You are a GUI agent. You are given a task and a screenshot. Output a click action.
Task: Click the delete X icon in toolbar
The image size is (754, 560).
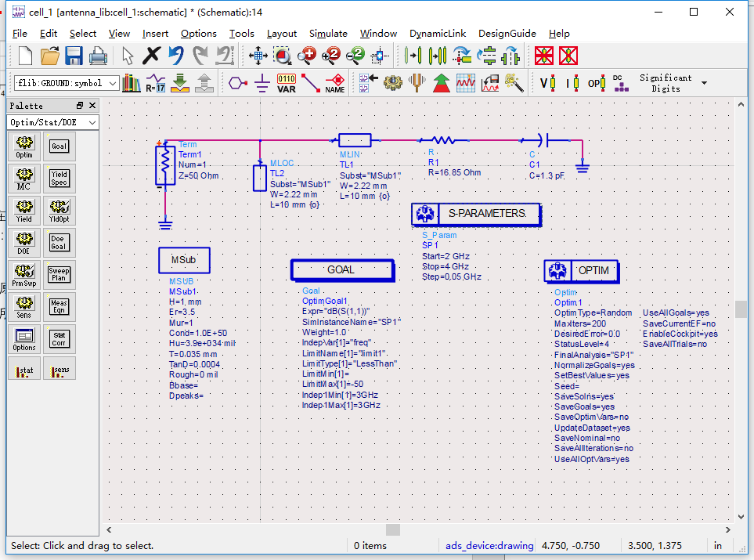tap(152, 56)
